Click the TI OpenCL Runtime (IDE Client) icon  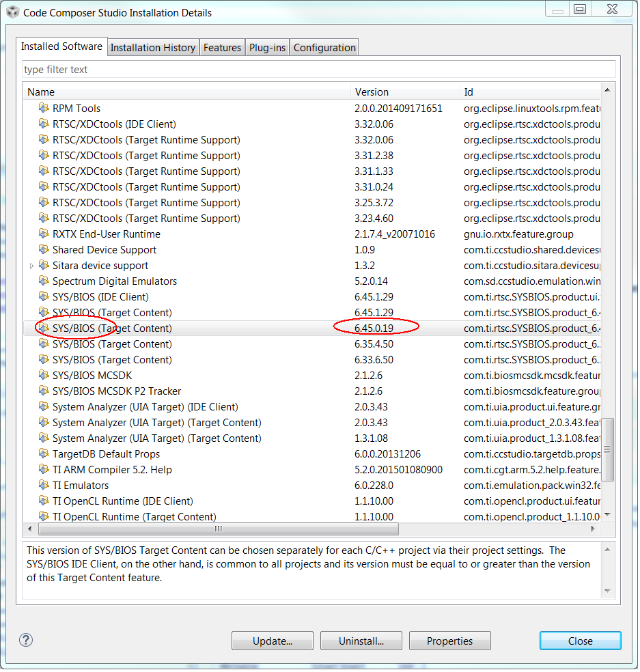click(x=44, y=501)
